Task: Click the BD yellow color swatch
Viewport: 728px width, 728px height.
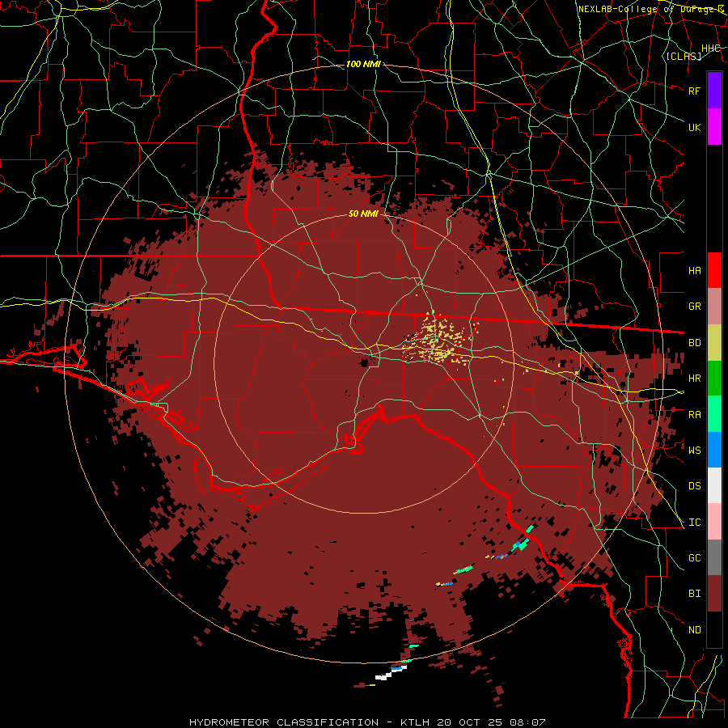Action: [x=714, y=343]
